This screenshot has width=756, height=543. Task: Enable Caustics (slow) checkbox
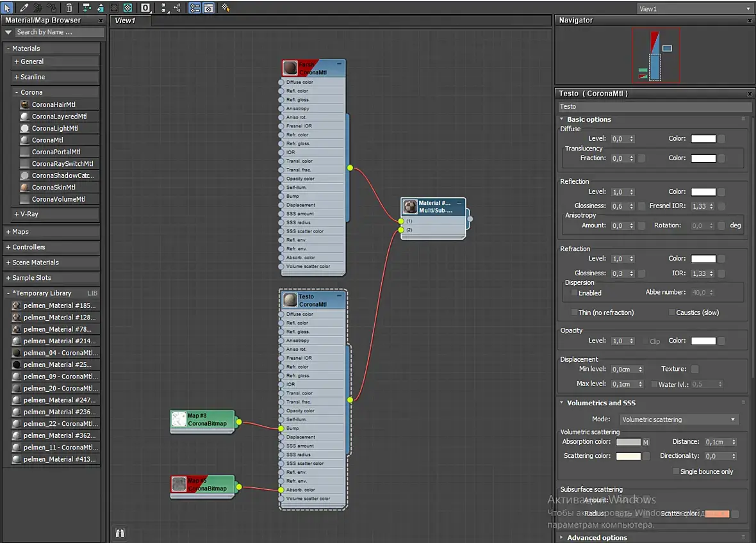point(671,312)
